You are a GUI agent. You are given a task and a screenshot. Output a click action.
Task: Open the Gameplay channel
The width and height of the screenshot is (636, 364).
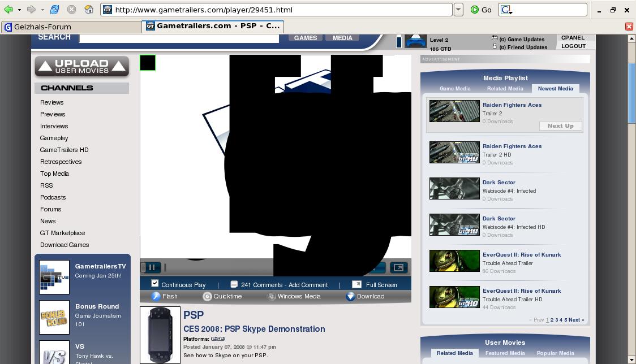pyautogui.click(x=54, y=138)
